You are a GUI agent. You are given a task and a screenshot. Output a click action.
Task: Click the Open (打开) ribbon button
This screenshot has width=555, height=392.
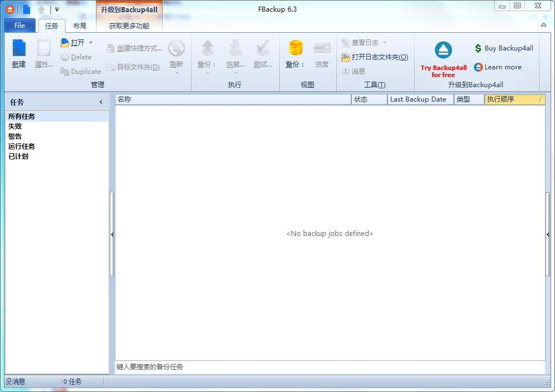[73, 43]
